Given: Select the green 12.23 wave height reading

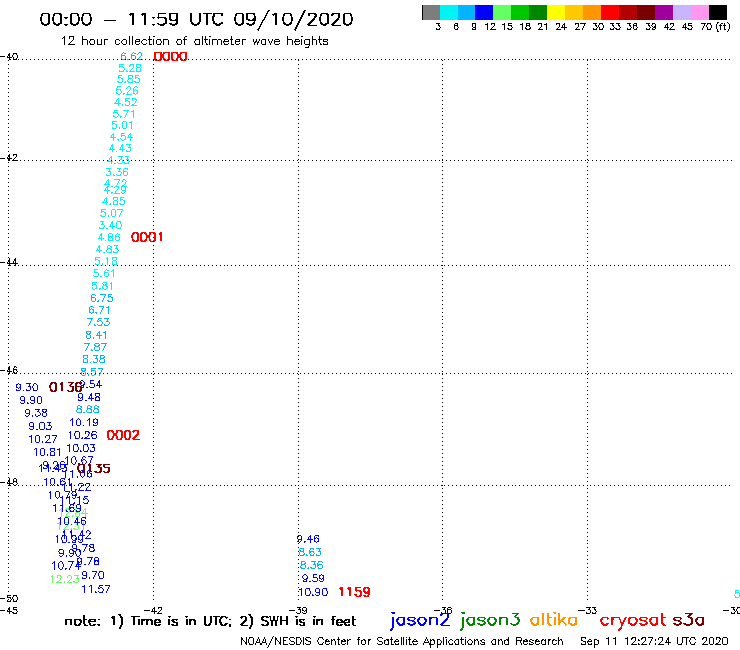Looking at the screenshot, I should (65, 579).
